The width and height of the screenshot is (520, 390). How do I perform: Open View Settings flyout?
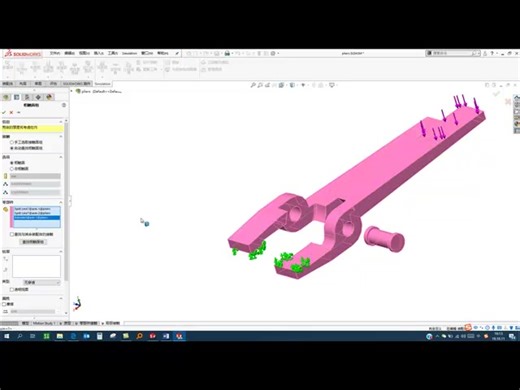point(332,85)
